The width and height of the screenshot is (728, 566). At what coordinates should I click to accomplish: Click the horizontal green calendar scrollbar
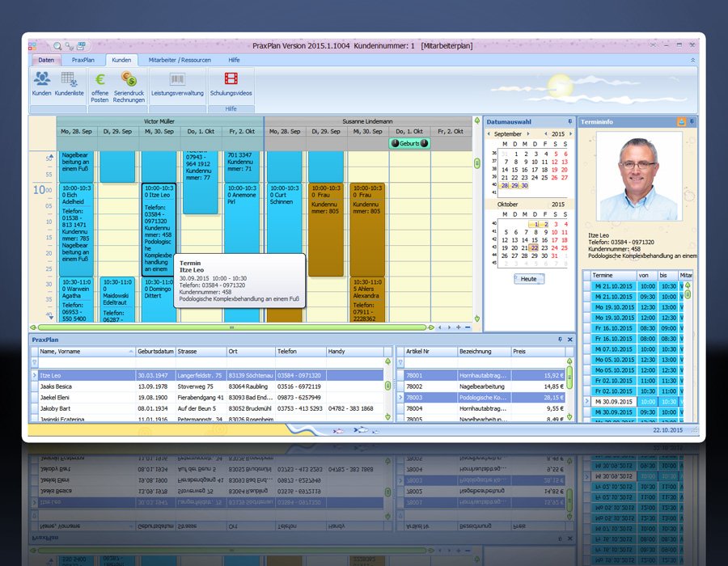(x=231, y=327)
